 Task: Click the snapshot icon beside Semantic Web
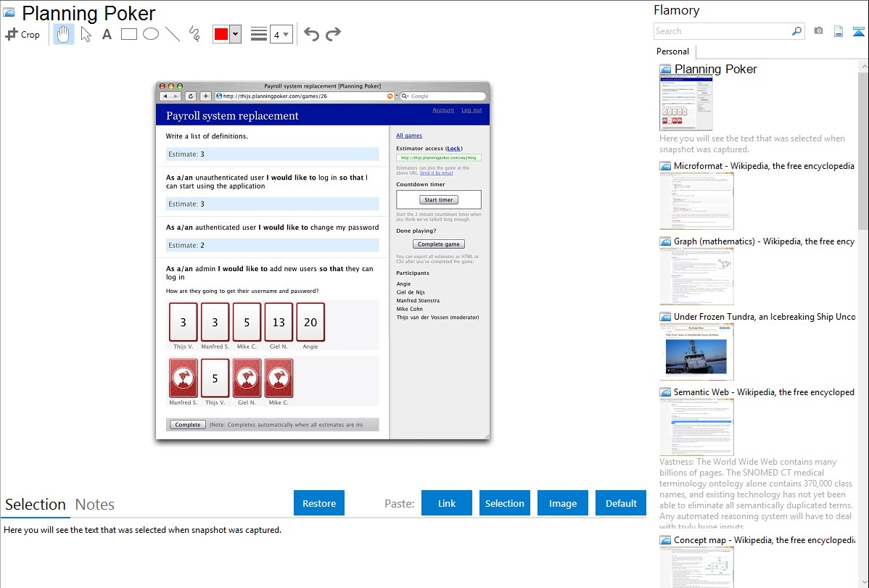coord(666,392)
